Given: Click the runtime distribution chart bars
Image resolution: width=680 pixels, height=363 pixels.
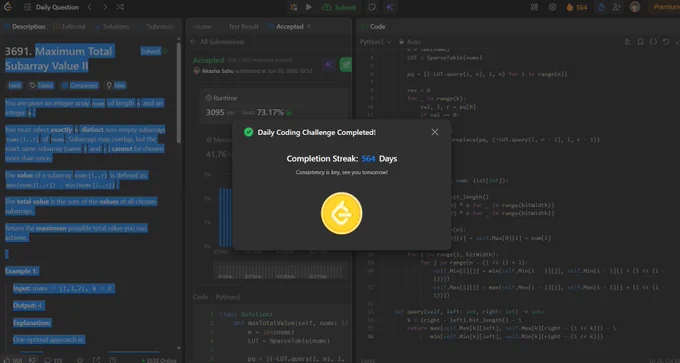Looking at the screenshot, I should pos(226,217).
